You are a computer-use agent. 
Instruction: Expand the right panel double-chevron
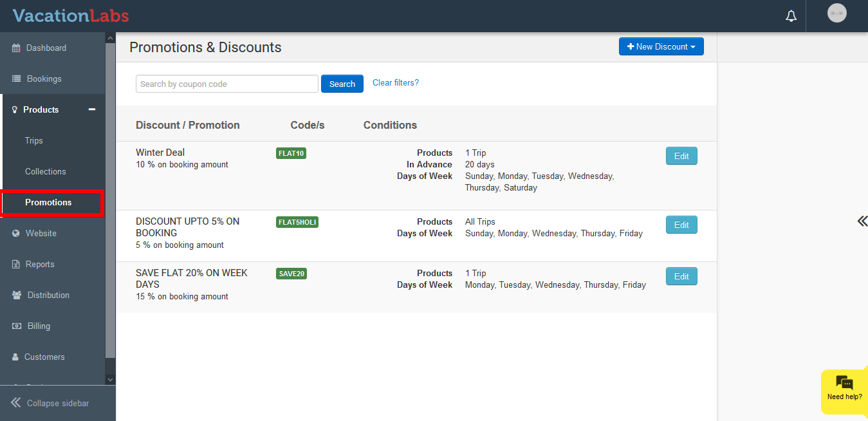(862, 221)
